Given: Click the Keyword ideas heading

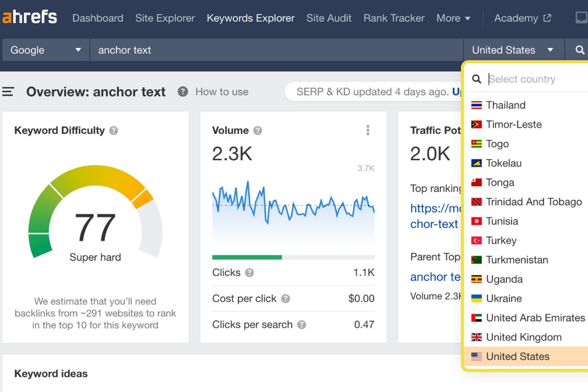Looking at the screenshot, I should [51, 373].
